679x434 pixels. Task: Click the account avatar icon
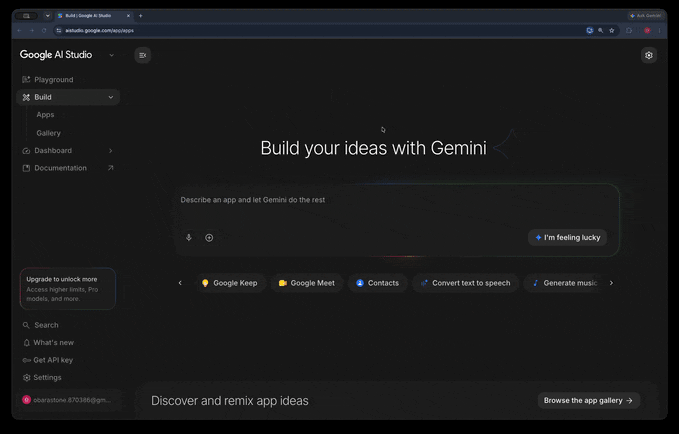[26, 400]
